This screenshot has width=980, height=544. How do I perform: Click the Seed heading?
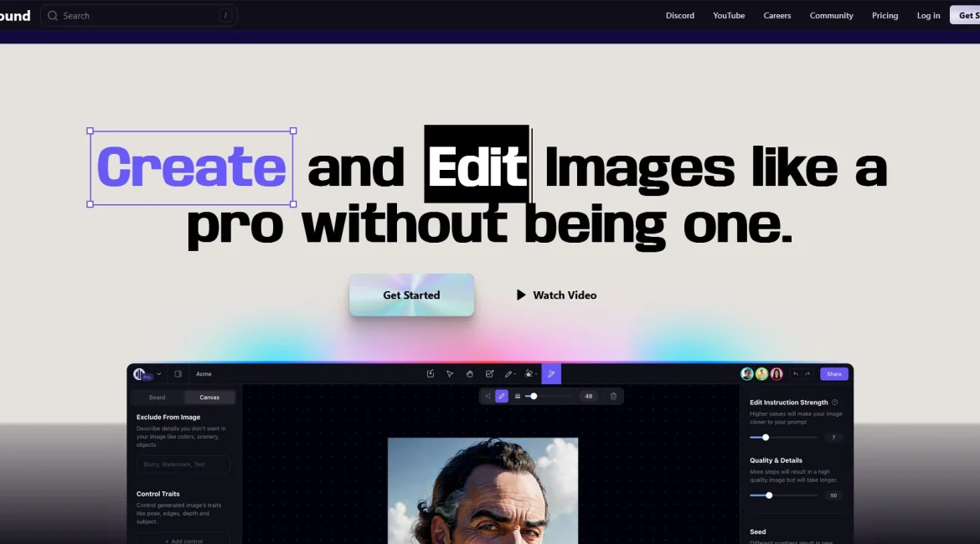coord(757,531)
